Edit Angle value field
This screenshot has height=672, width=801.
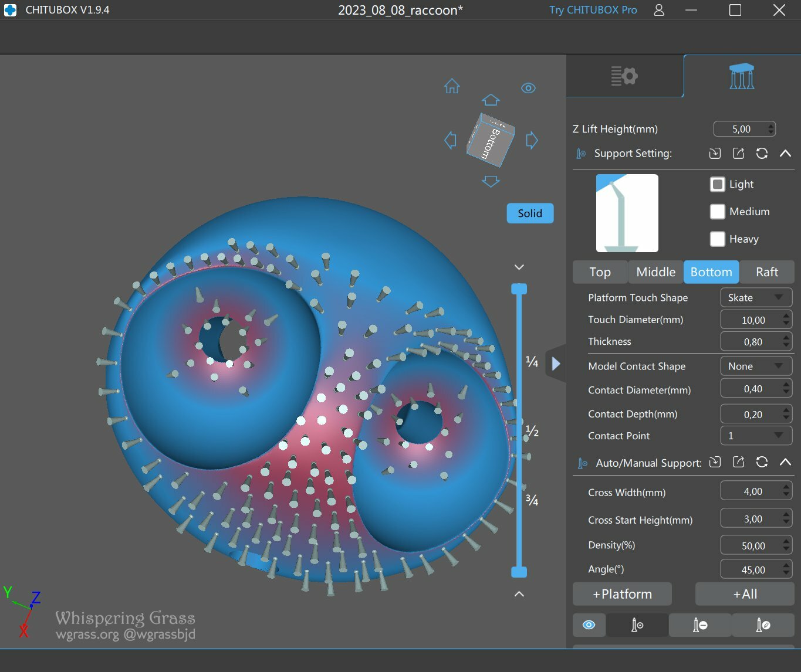click(x=756, y=569)
